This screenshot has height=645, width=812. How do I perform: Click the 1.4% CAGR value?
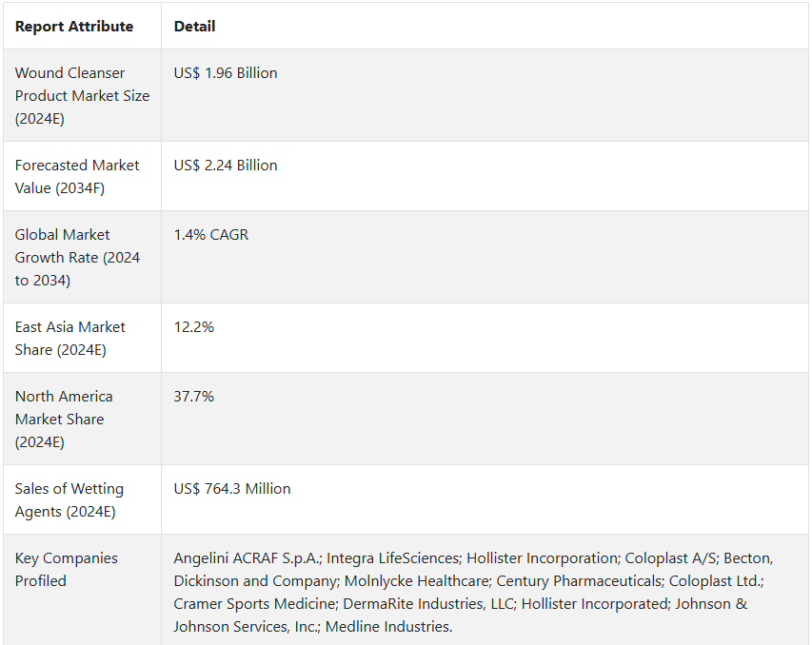pos(211,234)
